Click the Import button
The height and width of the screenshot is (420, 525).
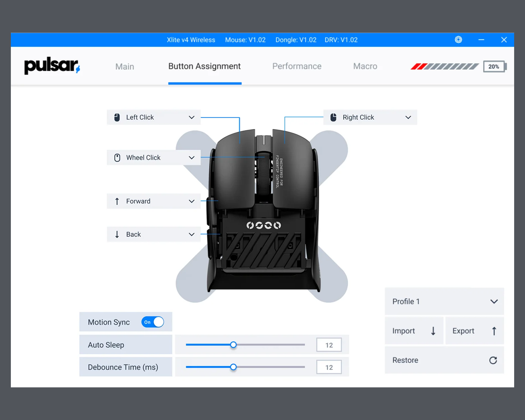pyautogui.click(x=414, y=331)
